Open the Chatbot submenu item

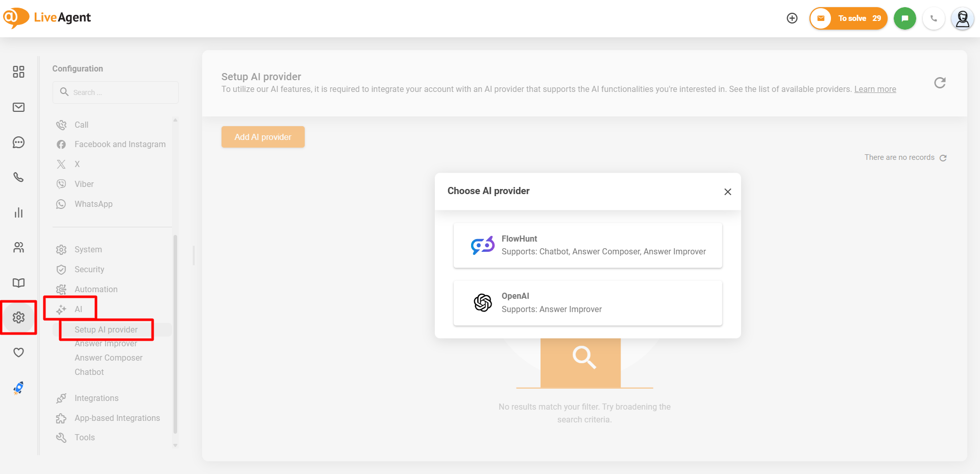[x=89, y=372]
